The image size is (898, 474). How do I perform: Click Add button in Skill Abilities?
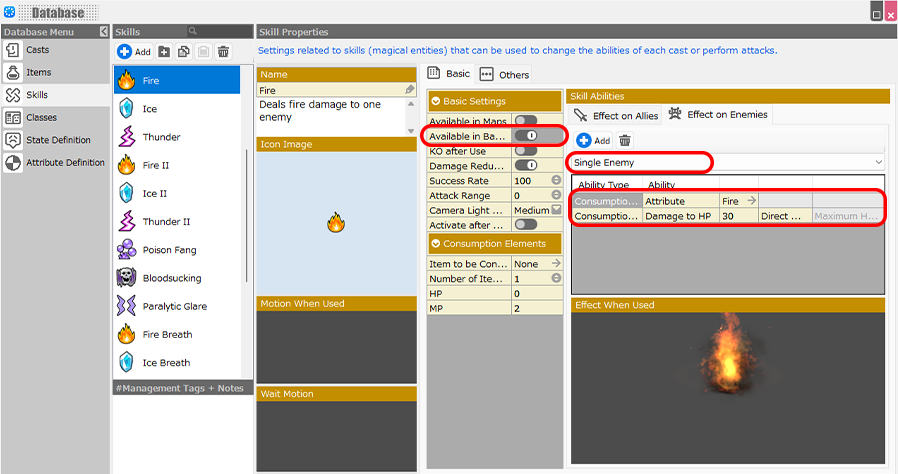(x=593, y=141)
